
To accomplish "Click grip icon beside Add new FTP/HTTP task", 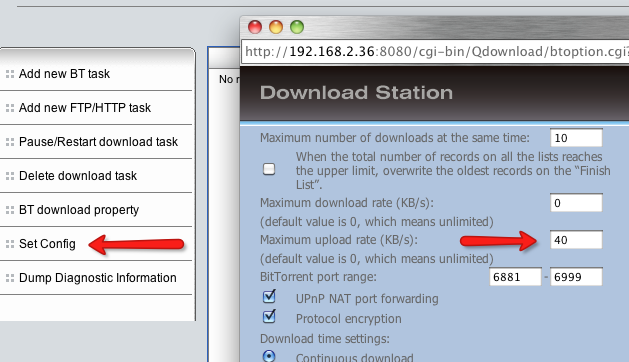I will click(10, 108).
